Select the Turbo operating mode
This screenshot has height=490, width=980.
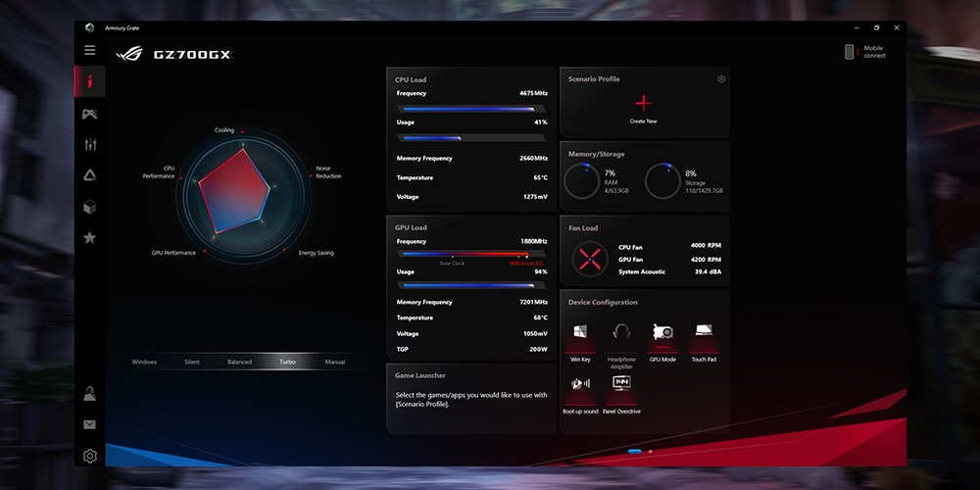pos(287,362)
